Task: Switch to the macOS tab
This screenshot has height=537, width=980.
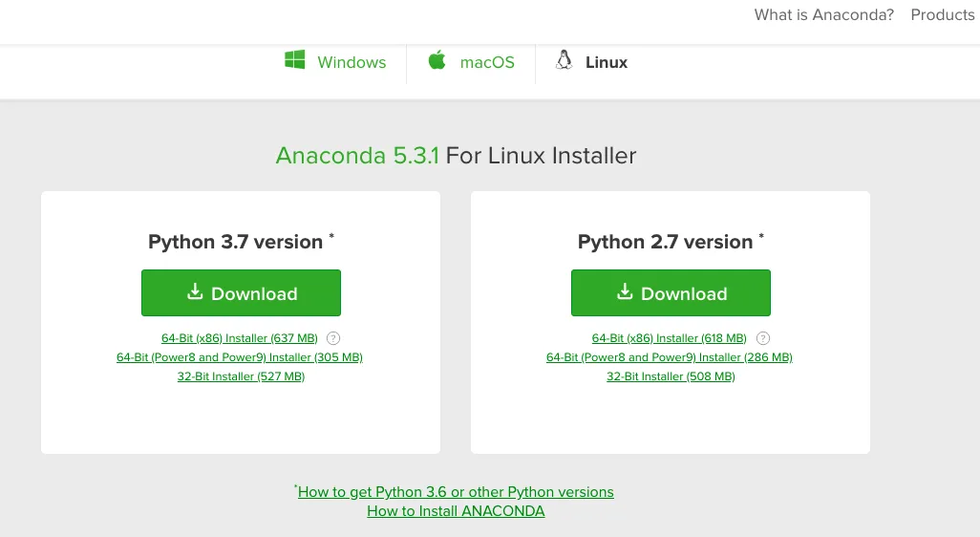Action: coord(471,62)
